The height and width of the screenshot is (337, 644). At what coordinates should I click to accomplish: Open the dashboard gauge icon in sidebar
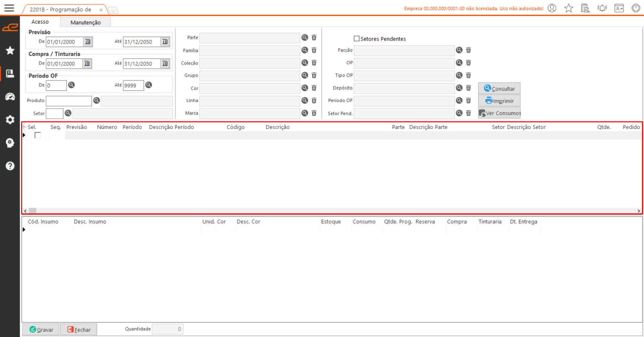coord(10,97)
